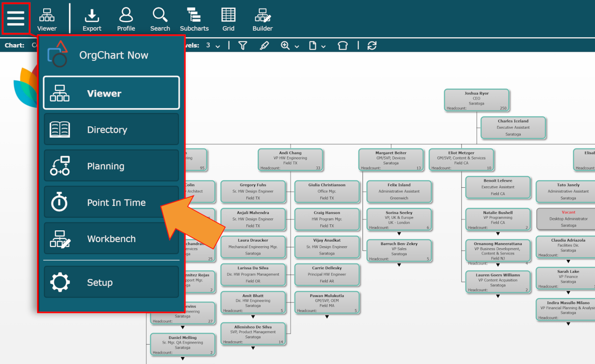Click the Export toolbar icon
The image size is (595, 364).
pos(92,19)
